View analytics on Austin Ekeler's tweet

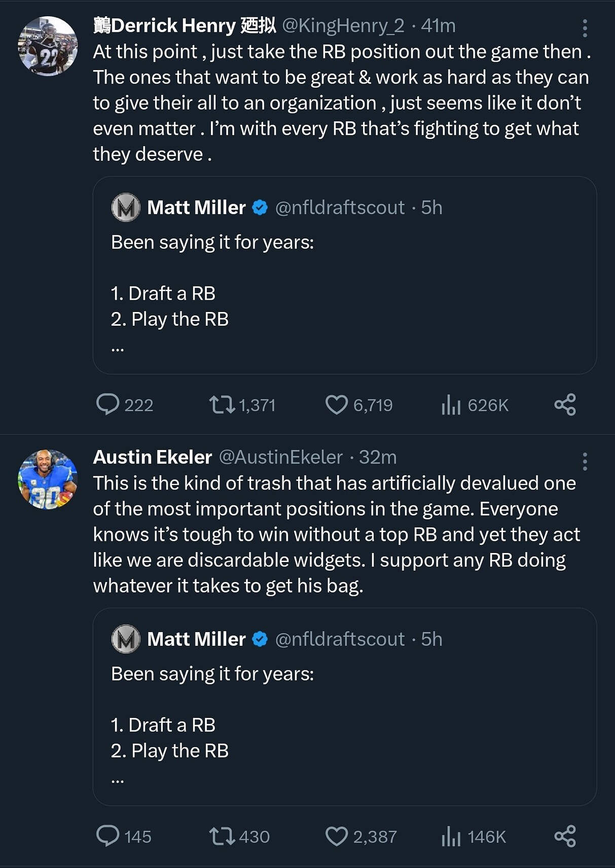tap(451, 837)
